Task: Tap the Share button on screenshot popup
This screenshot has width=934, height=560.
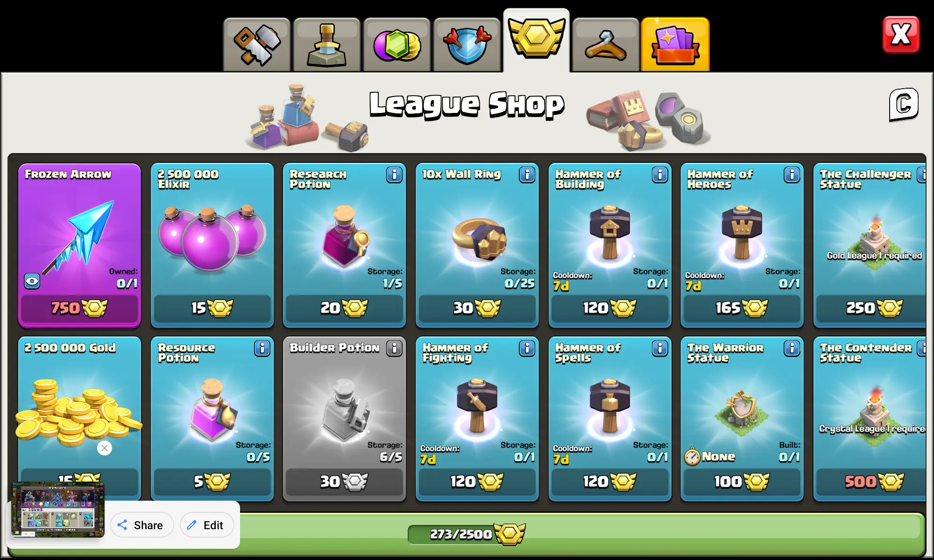Action: [x=142, y=525]
